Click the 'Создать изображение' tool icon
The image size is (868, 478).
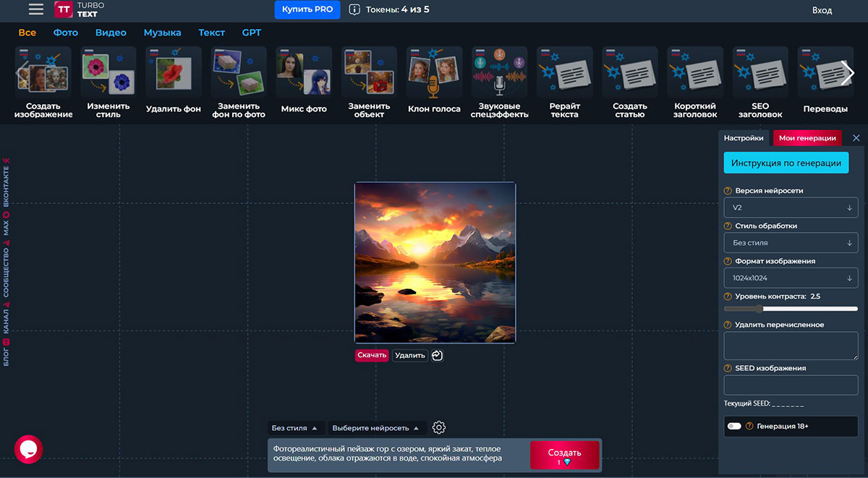point(43,72)
